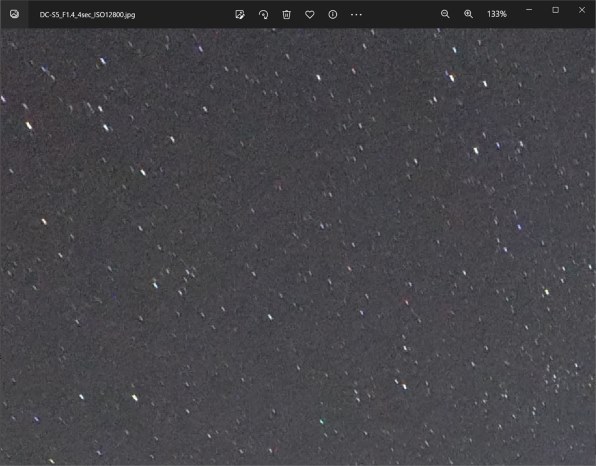
Task: Click the 133% zoom level indicator
Action: click(497, 14)
